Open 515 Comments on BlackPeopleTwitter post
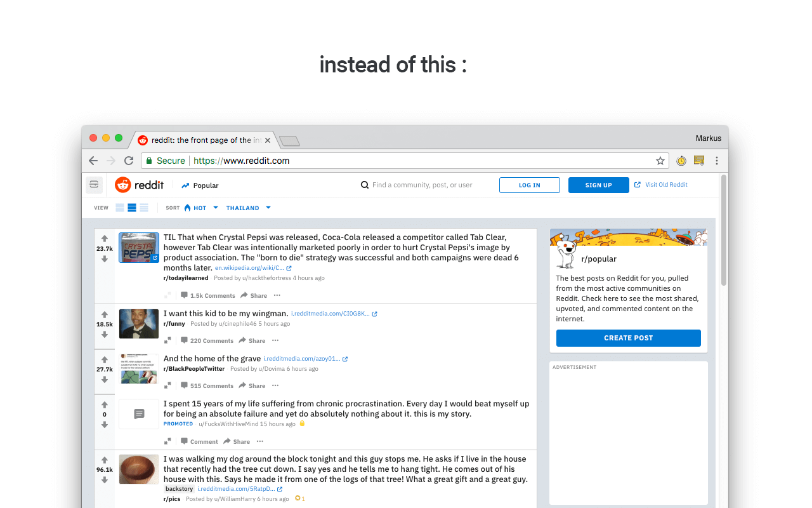The width and height of the screenshot is (812, 508). (207, 385)
